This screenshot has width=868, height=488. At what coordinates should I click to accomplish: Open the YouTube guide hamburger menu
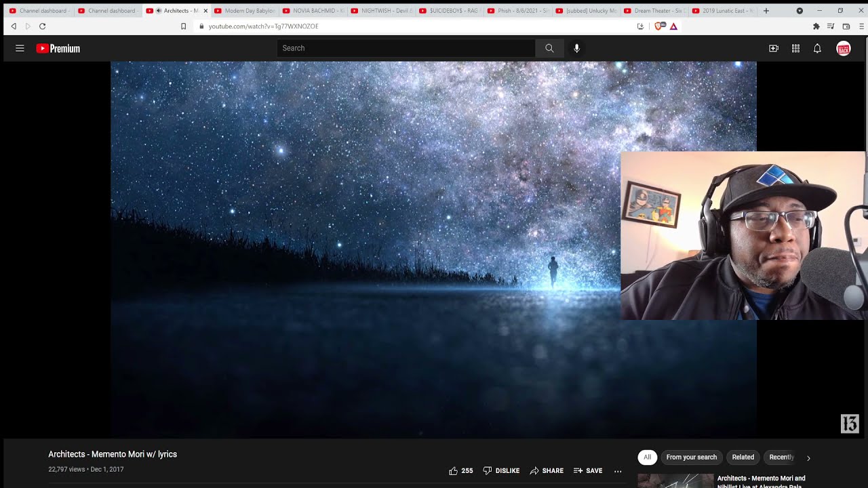20,48
